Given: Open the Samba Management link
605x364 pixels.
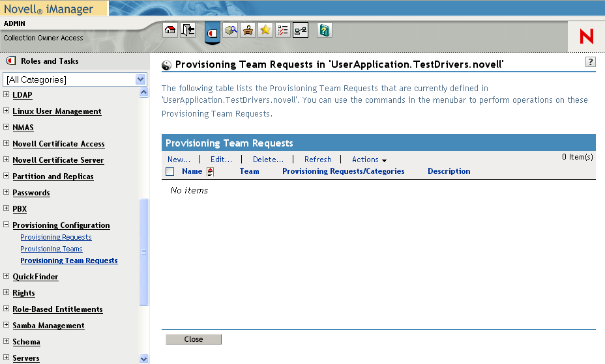Looking at the screenshot, I should tap(49, 326).
